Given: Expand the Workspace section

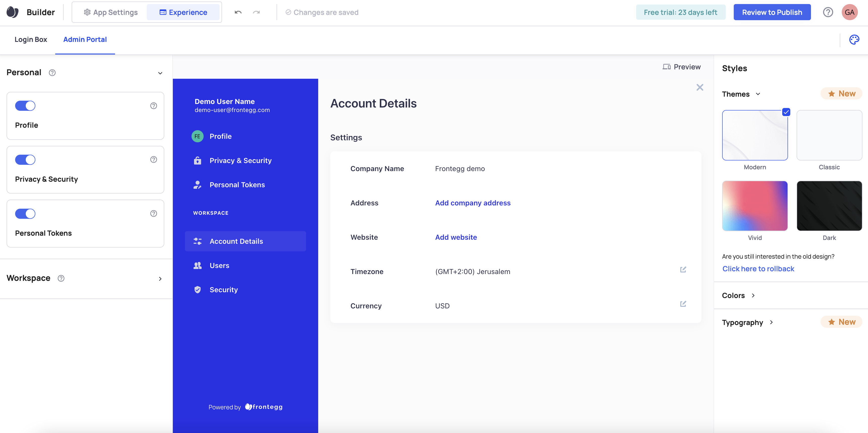Looking at the screenshot, I should click(160, 279).
